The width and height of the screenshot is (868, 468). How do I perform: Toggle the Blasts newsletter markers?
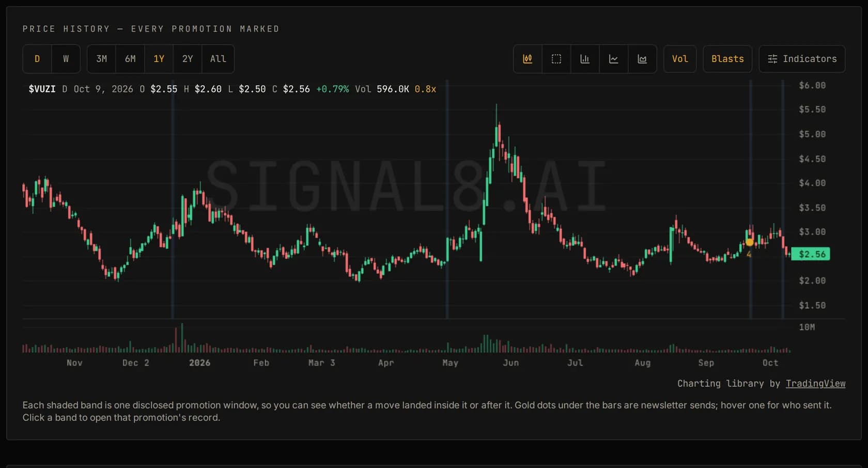[x=727, y=59]
